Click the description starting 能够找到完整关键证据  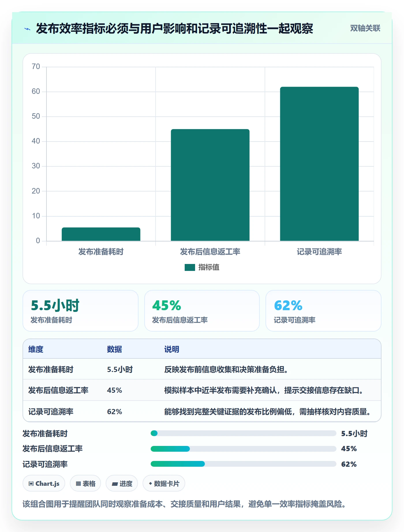click(268, 412)
